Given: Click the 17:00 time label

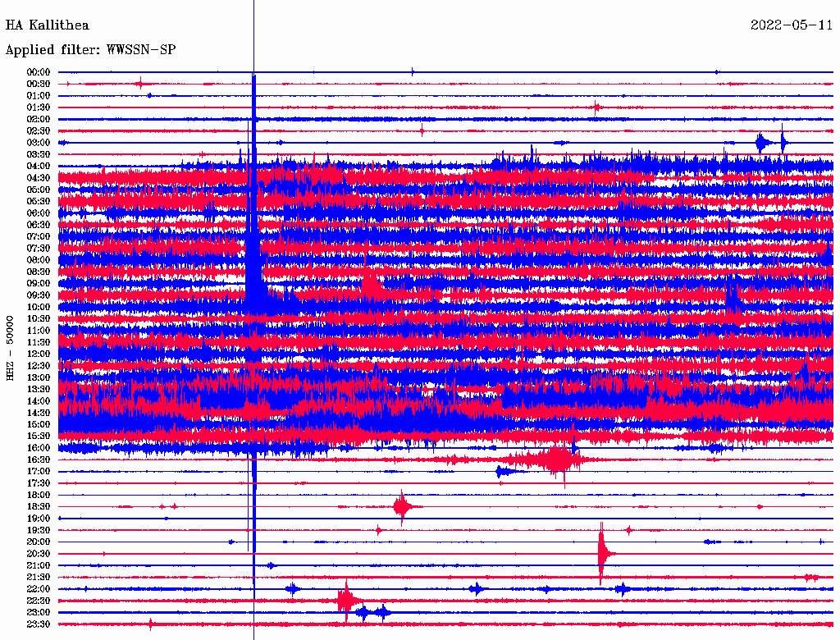Looking at the screenshot, I should click(39, 472).
